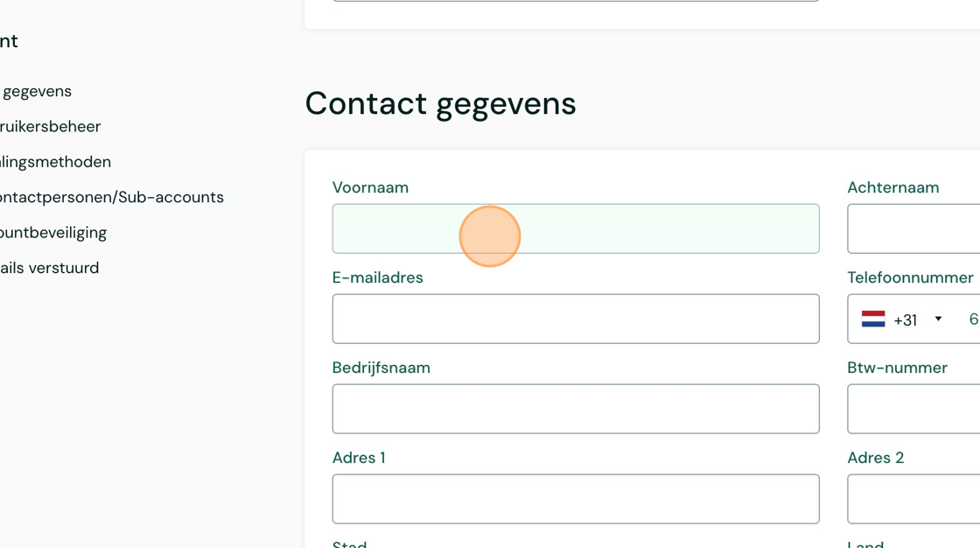This screenshot has width=980, height=548.
Task: Navigate to Contactpersonen/Sub-accounts
Action: pyautogui.click(x=112, y=198)
